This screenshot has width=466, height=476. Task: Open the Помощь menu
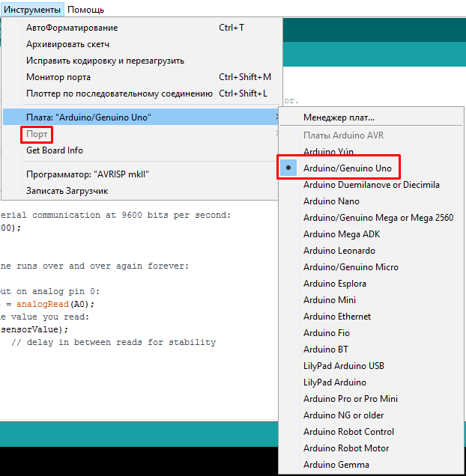[x=85, y=10]
